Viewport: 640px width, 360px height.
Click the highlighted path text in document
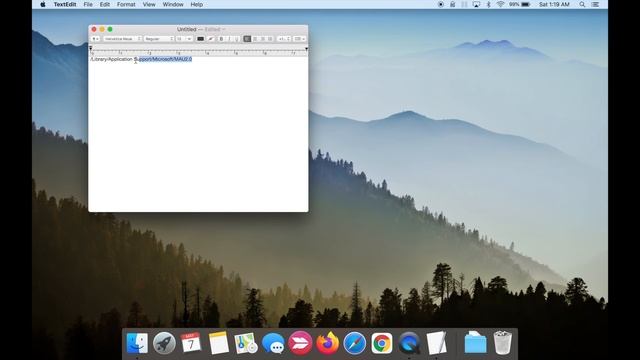pyautogui.click(x=165, y=59)
